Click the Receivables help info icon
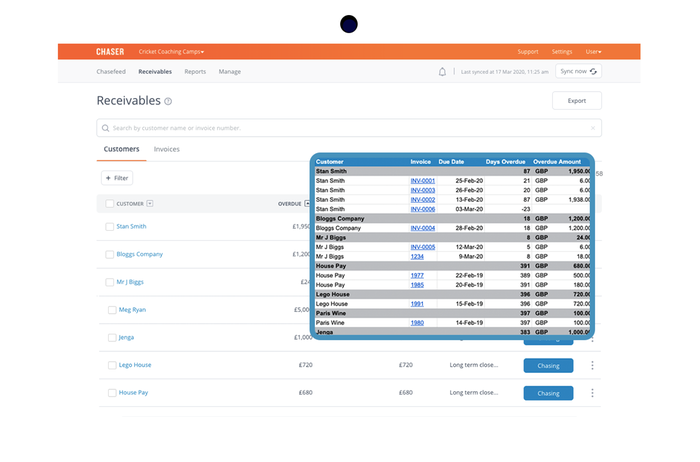Viewport: 700px width, 462px height. click(x=168, y=101)
